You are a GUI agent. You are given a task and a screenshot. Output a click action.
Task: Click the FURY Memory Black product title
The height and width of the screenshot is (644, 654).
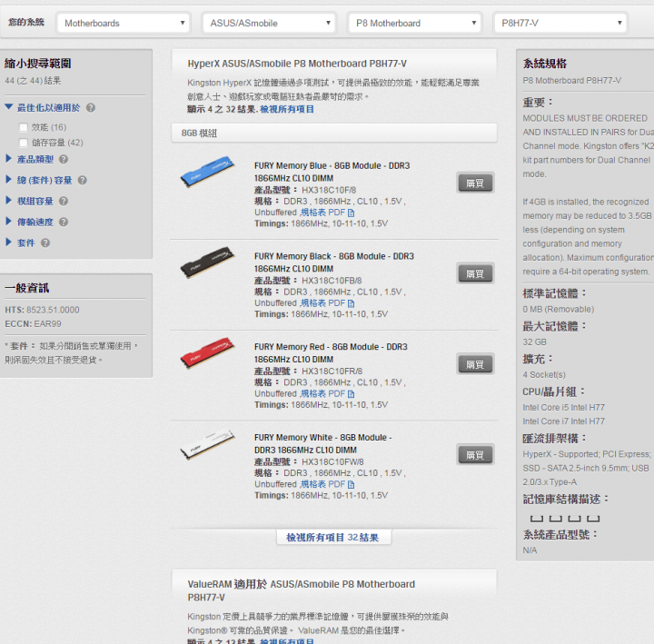(334, 263)
